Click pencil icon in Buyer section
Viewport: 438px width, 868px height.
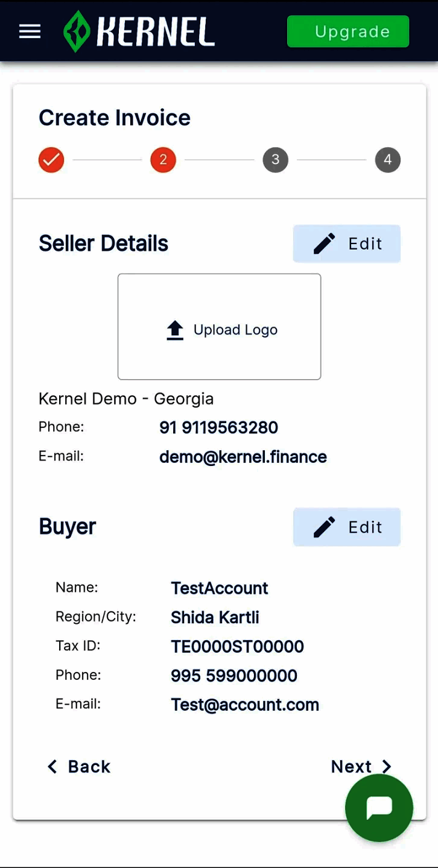tap(324, 527)
